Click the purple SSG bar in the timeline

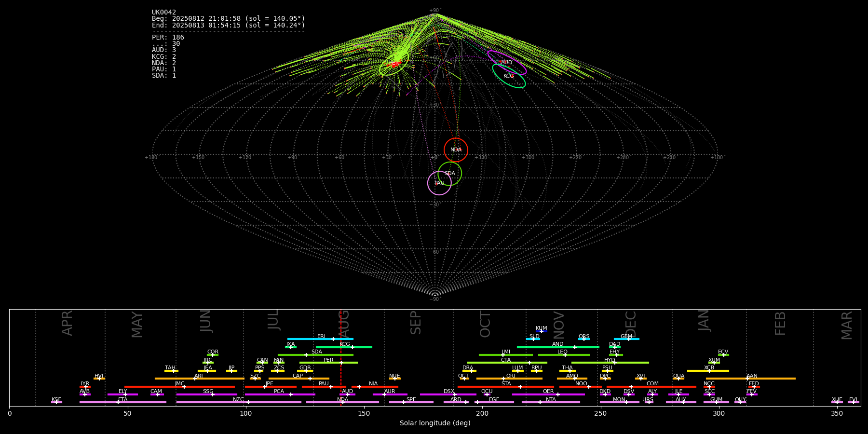206,394
